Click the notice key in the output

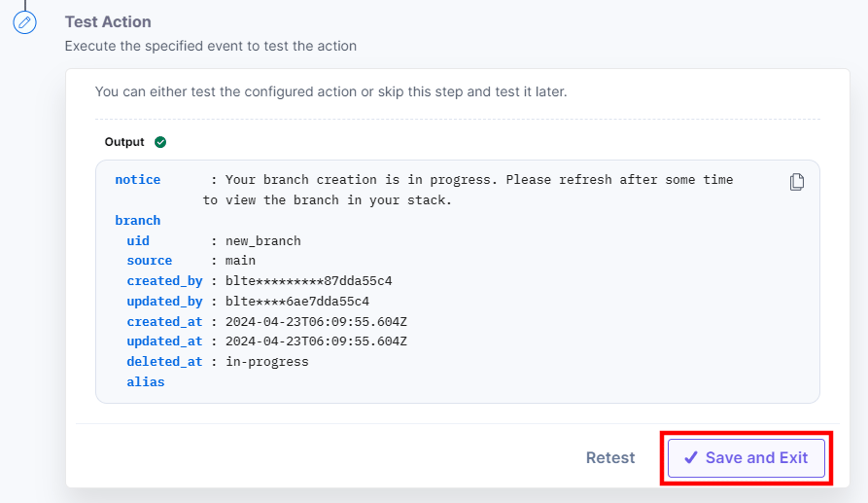coord(138,180)
